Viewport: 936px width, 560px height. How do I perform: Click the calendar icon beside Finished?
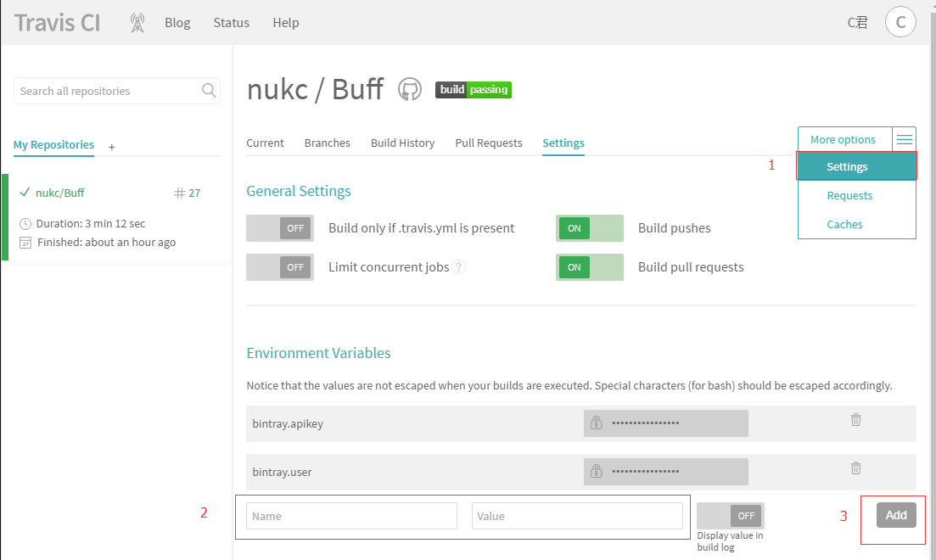[25, 243]
